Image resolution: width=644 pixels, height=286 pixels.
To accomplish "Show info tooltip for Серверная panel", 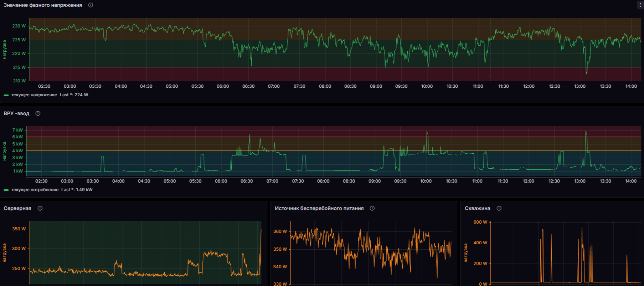I will pyautogui.click(x=40, y=208).
